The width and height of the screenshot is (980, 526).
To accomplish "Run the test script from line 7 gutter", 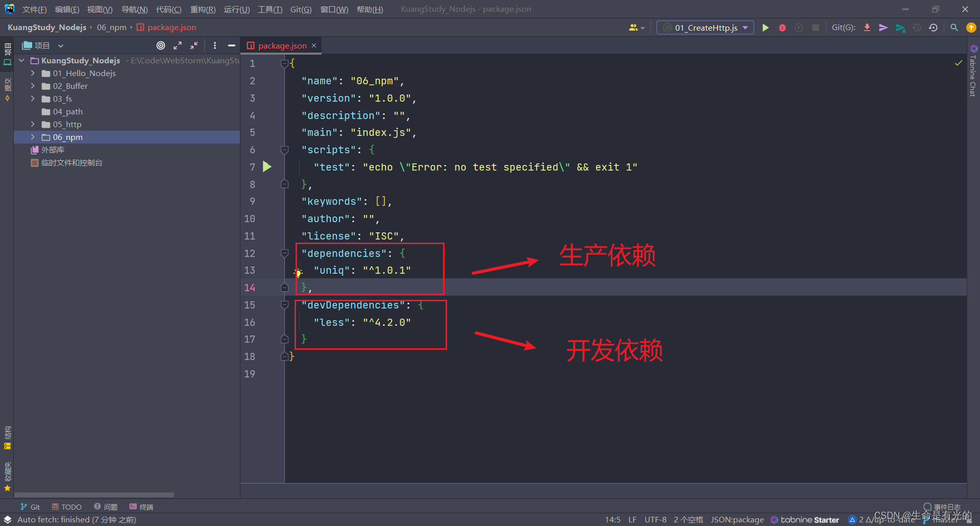I will click(x=267, y=166).
